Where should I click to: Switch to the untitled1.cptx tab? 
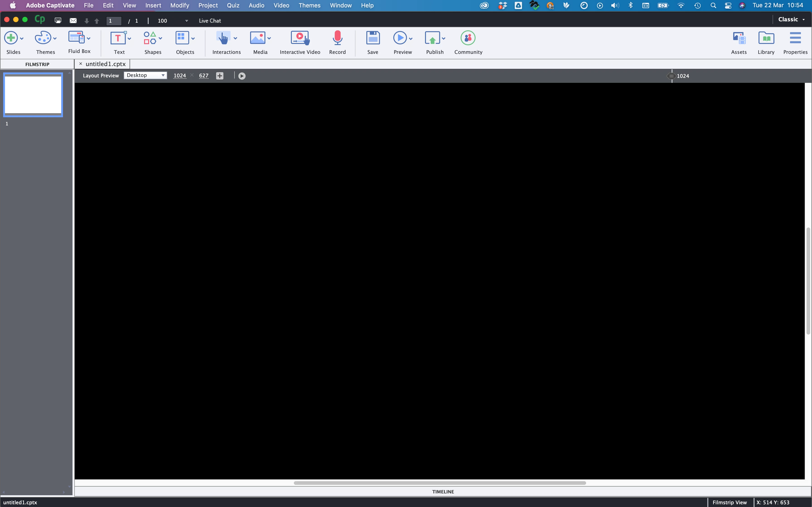[x=105, y=64]
